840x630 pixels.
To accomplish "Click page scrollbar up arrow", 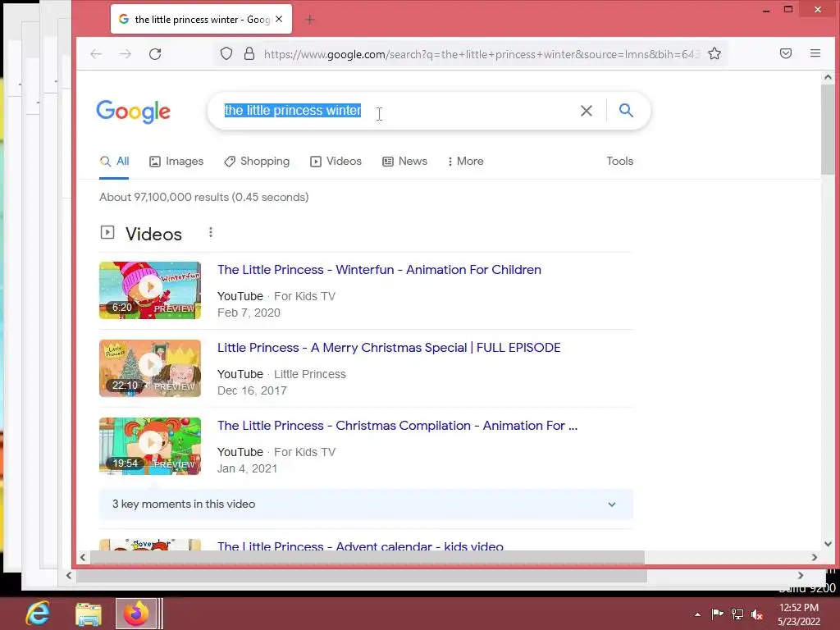I will [828, 78].
